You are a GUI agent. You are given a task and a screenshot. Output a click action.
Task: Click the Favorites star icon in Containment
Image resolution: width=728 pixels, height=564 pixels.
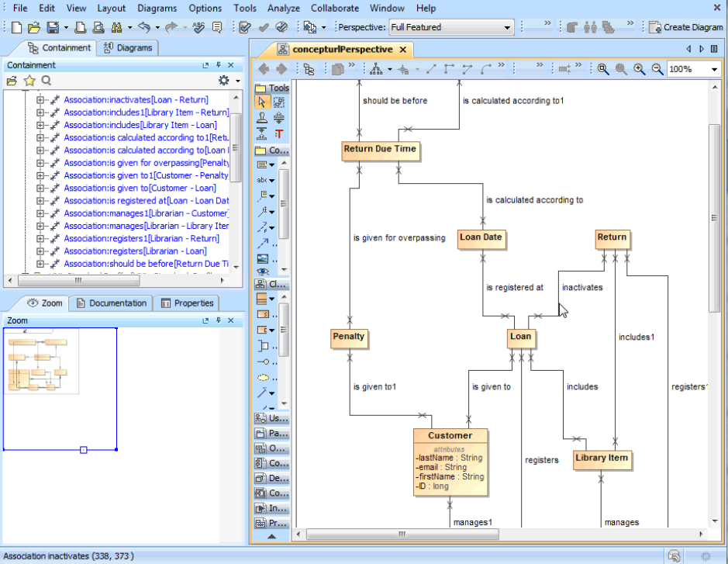[x=29, y=81]
